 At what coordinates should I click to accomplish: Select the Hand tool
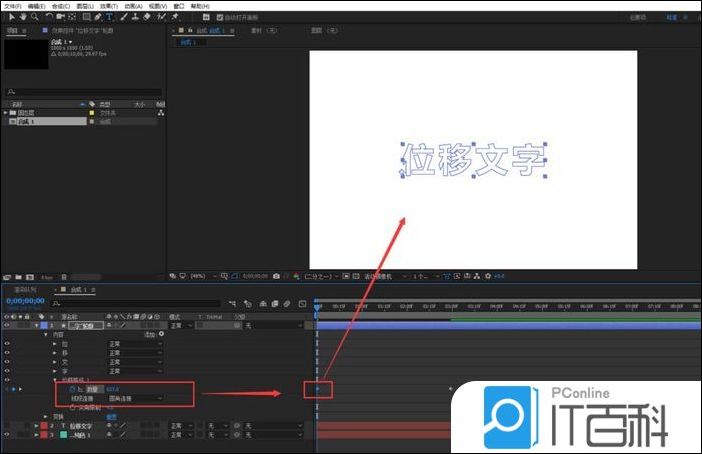click(x=21, y=17)
